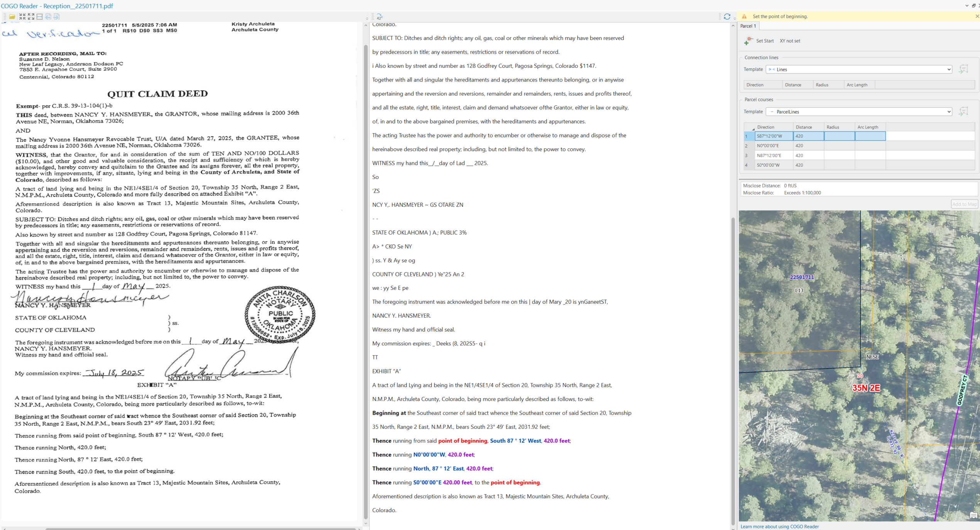Screen dimensions: 980x530
Task: Click the window options dropdown arrow at top right
Action: point(967,5)
